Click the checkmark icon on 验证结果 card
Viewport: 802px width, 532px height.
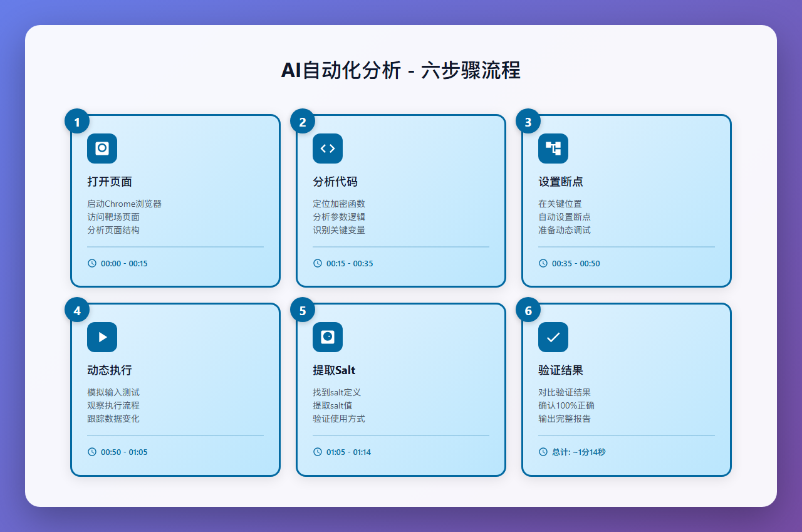click(553, 336)
